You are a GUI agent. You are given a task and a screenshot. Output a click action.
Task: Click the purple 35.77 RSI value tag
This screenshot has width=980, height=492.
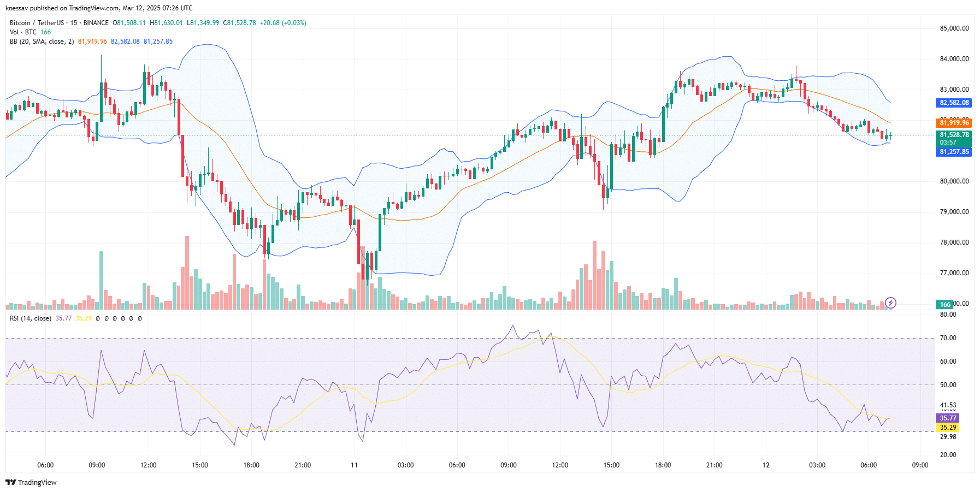(947, 418)
